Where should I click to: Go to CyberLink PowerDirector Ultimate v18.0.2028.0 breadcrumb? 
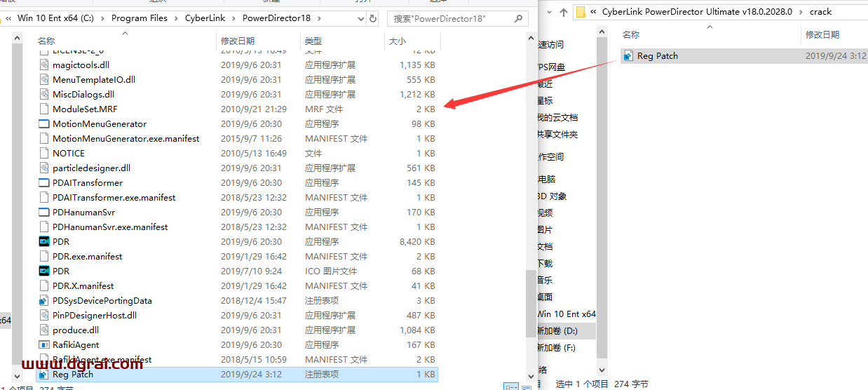coord(697,11)
